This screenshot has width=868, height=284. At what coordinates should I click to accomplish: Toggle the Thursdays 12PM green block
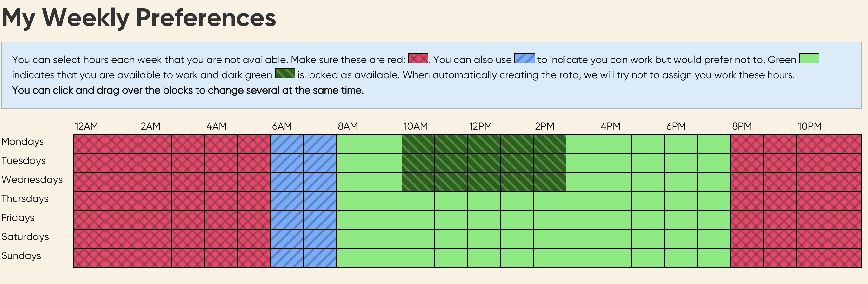coord(484,201)
